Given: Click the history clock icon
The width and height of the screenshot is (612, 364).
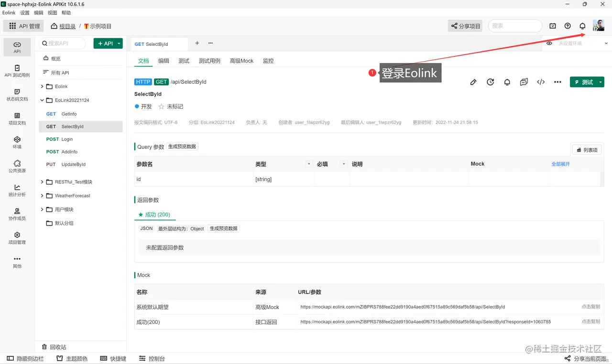Looking at the screenshot, I should point(490,82).
